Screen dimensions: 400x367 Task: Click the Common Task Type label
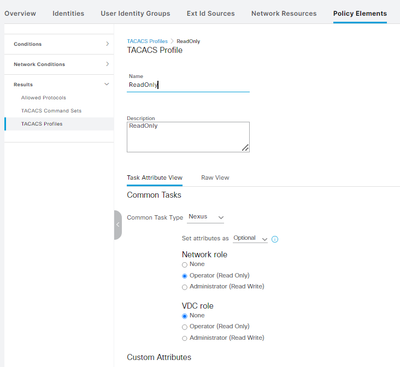tap(155, 218)
